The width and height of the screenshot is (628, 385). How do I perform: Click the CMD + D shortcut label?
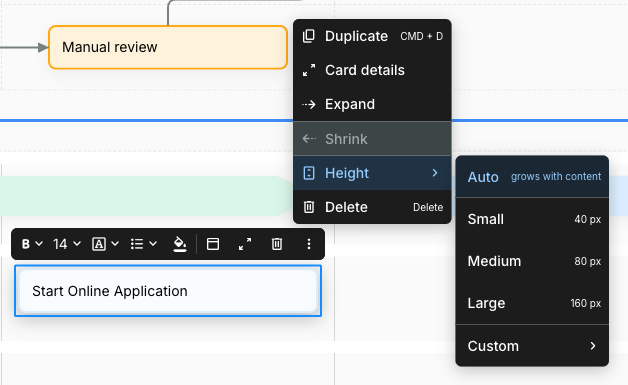pos(421,36)
